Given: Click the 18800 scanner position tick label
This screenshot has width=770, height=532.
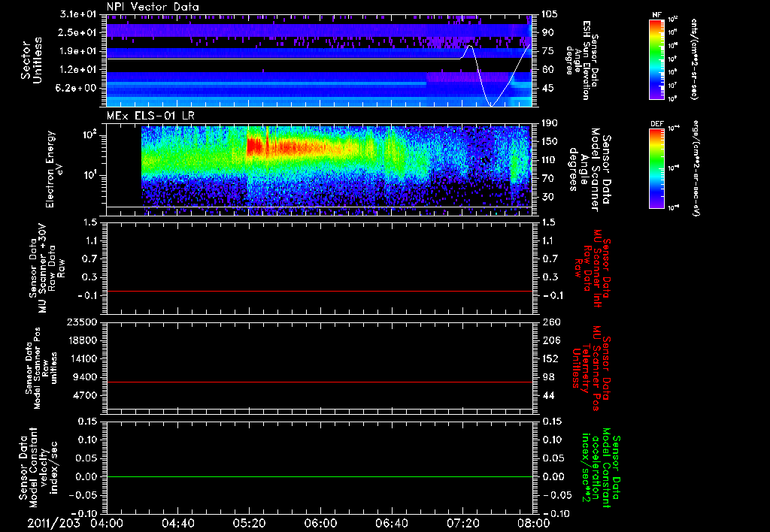Looking at the screenshot, I should click(83, 340).
